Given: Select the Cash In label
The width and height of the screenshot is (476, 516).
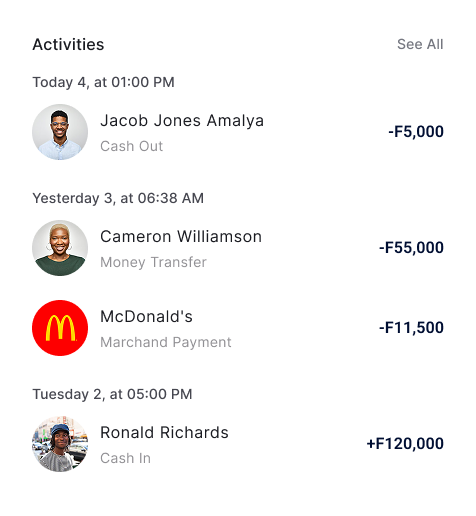Looking at the screenshot, I should pyautogui.click(x=125, y=458).
